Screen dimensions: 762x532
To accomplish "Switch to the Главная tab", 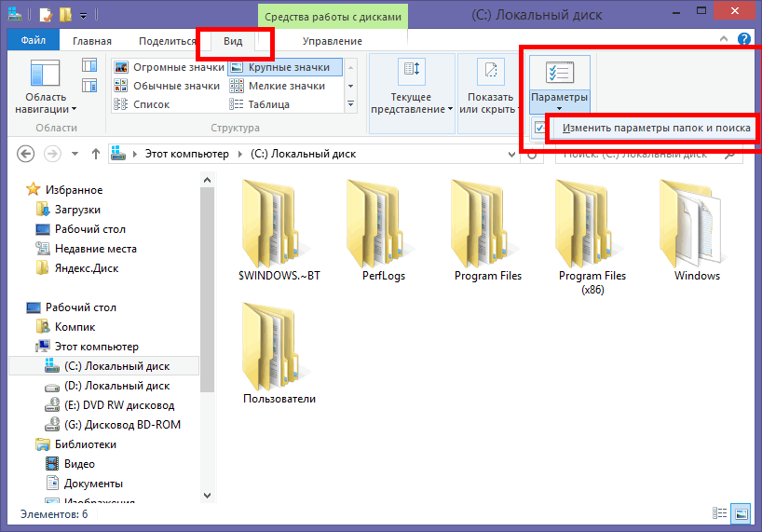I will (x=92, y=41).
